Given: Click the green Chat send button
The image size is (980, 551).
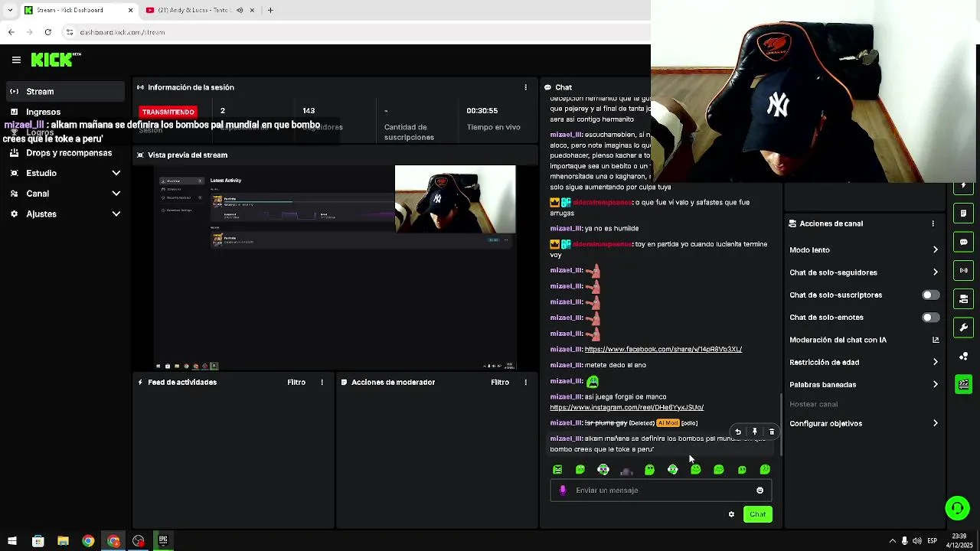Looking at the screenshot, I should pos(757,514).
